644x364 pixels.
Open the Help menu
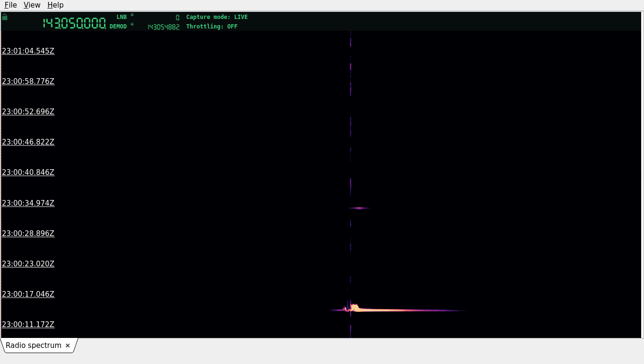point(55,5)
